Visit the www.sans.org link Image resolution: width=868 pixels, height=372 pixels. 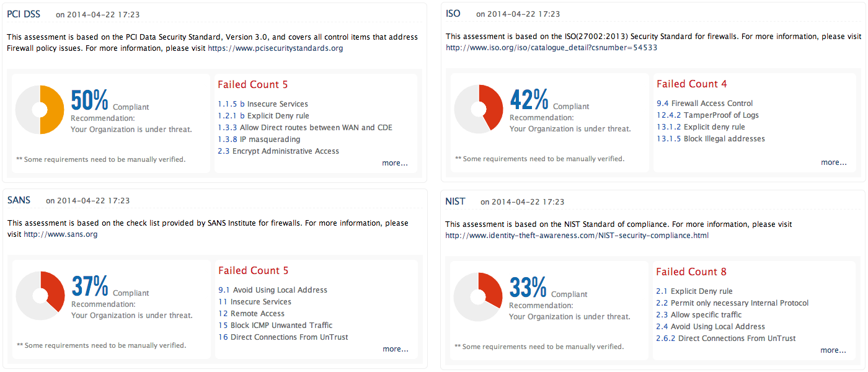60,235
